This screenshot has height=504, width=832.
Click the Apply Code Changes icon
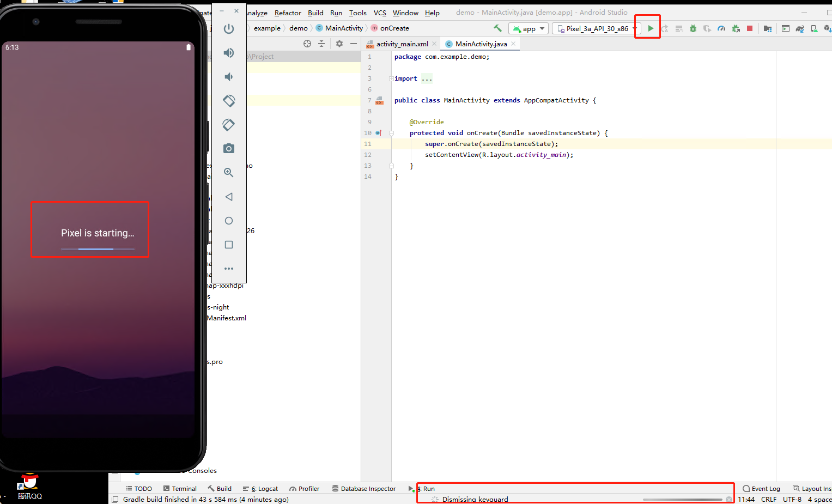679,28
